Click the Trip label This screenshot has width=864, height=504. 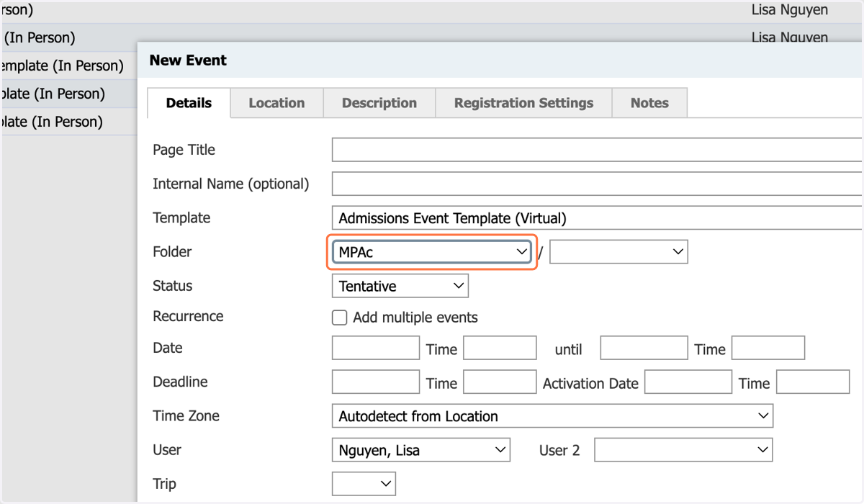point(164,484)
